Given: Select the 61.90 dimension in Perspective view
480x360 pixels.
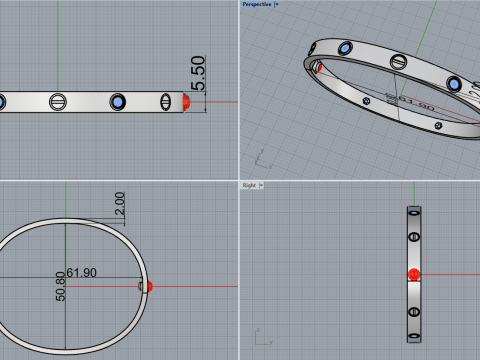Looking at the screenshot, I should [x=417, y=104].
